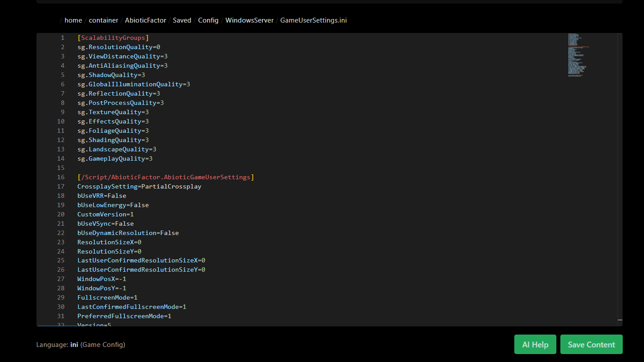Click the editor minimap preview

[577, 55]
